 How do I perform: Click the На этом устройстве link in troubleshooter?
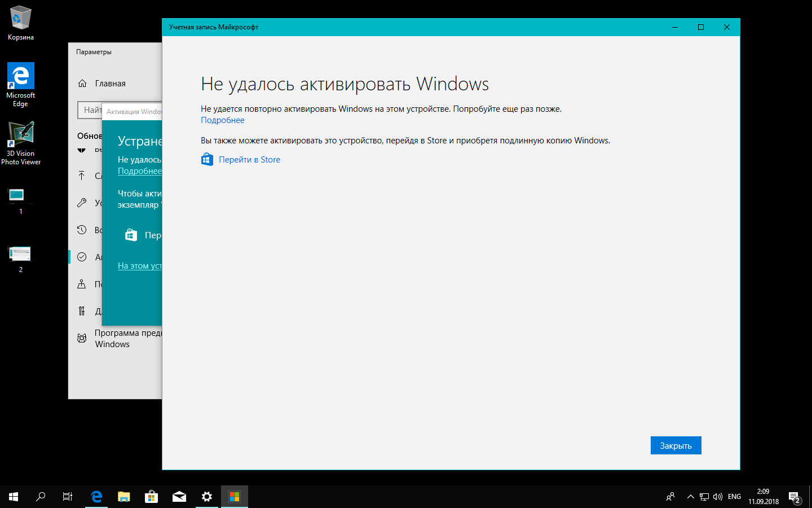[x=140, y=266]
